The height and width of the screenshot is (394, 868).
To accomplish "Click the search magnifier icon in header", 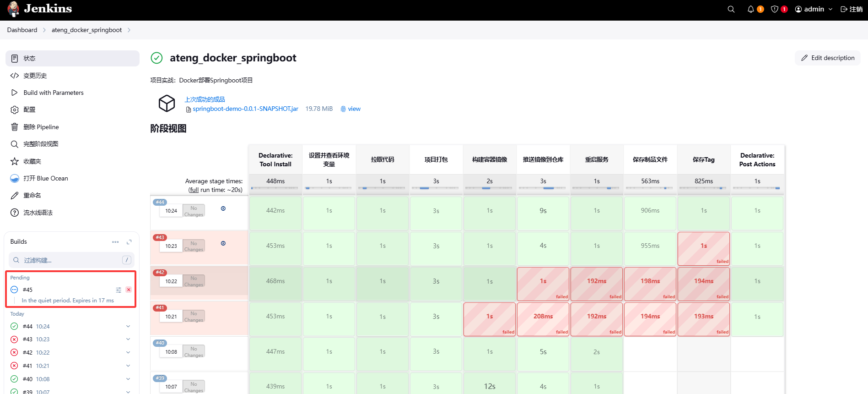I will (731, 9).
